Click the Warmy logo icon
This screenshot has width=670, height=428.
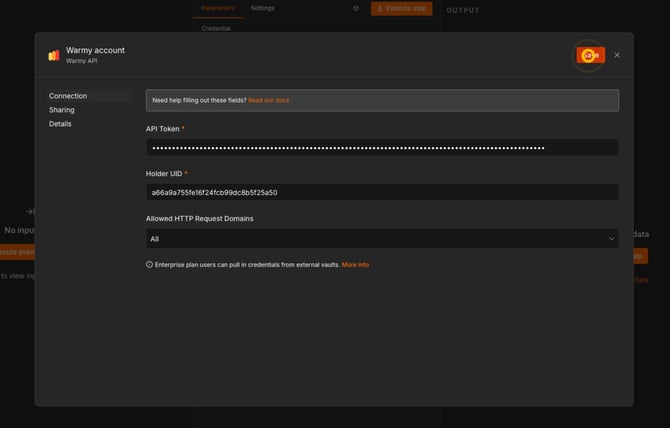tap(54, 55)
